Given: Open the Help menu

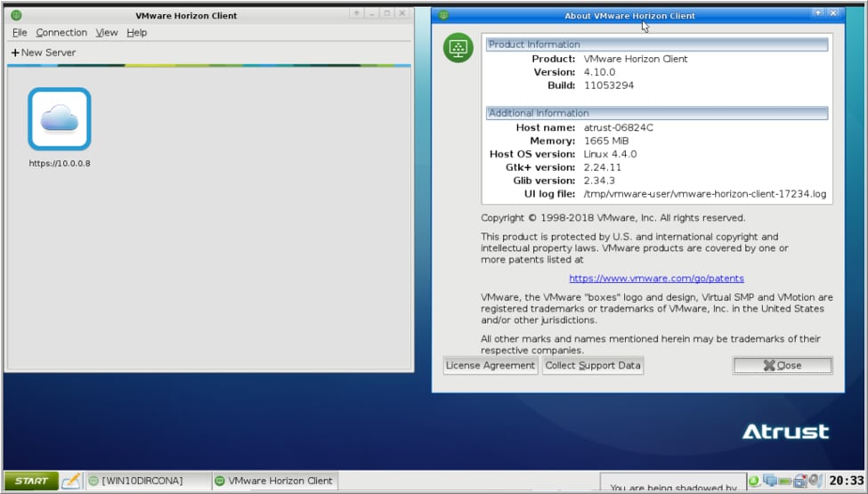Looking at the screenshot, I should click(137, 33).
